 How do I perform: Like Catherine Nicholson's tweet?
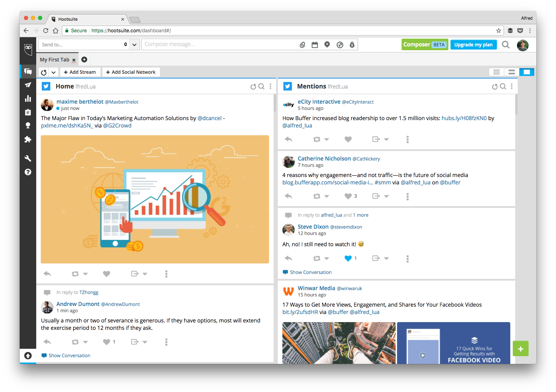pyautogui.click(x=348, y=196)
